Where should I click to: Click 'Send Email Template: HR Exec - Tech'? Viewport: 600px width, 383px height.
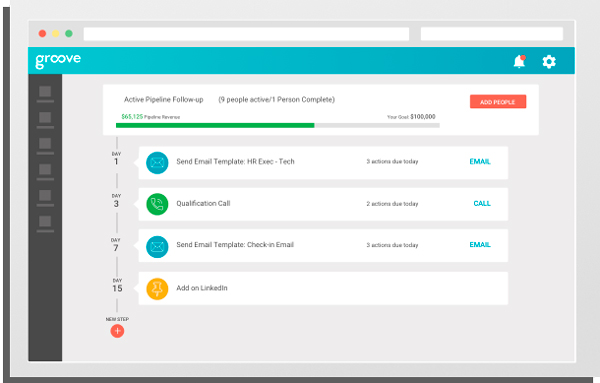(x=235, y=161)
